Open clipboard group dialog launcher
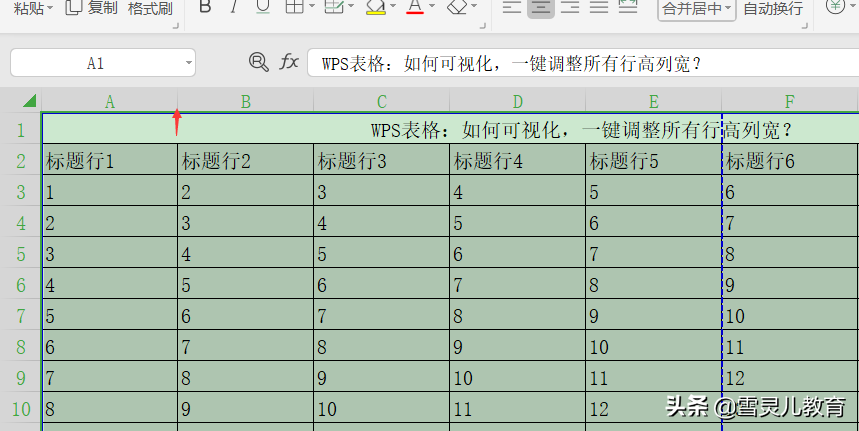Viewport: 859px width, 431px height. 176,25
